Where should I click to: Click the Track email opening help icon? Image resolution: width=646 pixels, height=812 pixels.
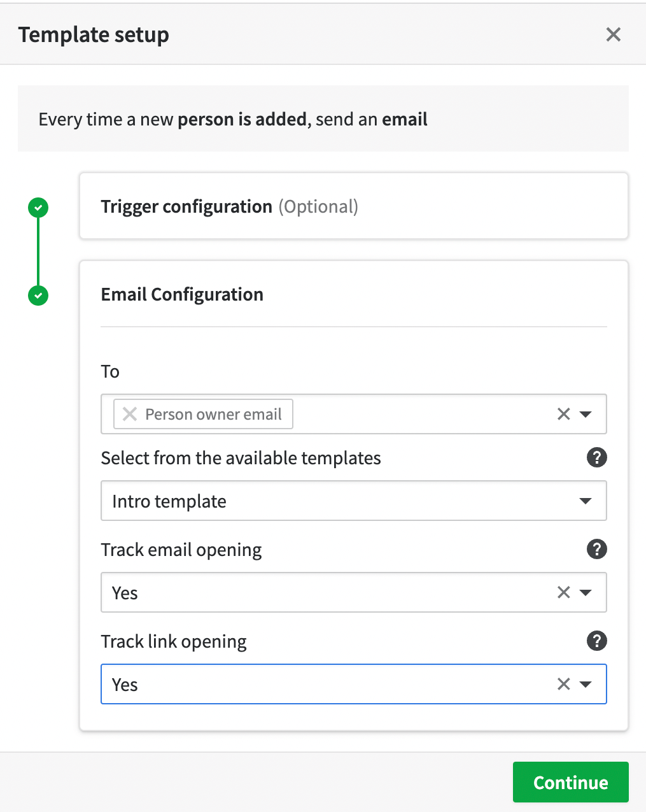pyautogui.click(x=596, y=549)
